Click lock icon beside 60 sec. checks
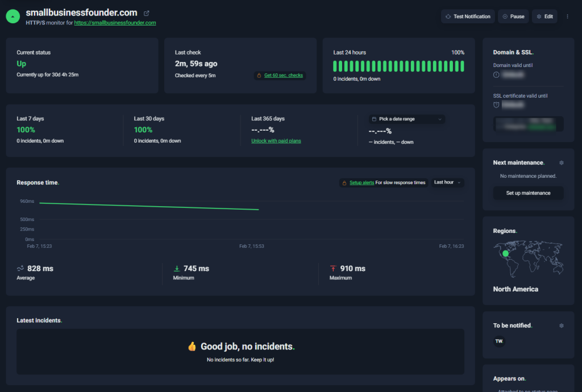 [259, 76]
